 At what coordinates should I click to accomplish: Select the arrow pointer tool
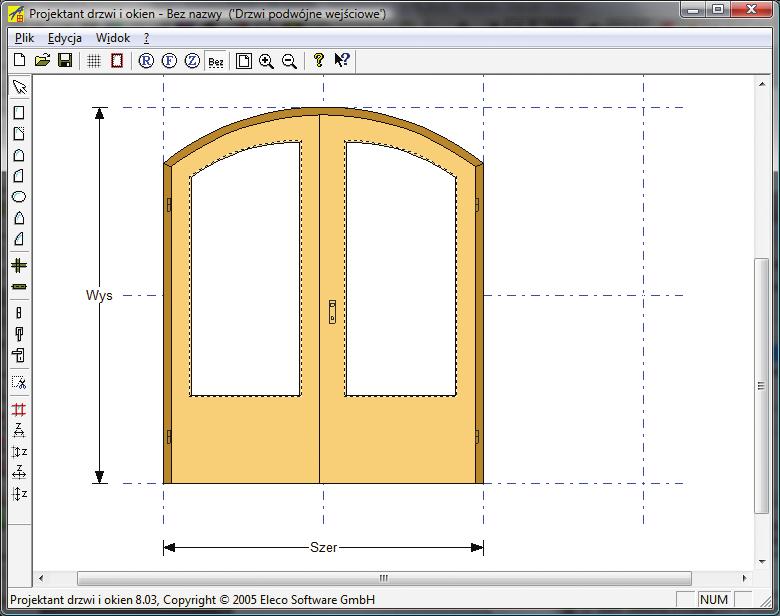(19, 87)
